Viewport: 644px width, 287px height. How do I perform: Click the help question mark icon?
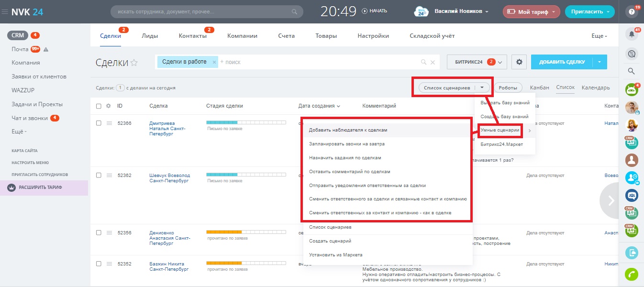pyautogui.click(x=632, y=11)
